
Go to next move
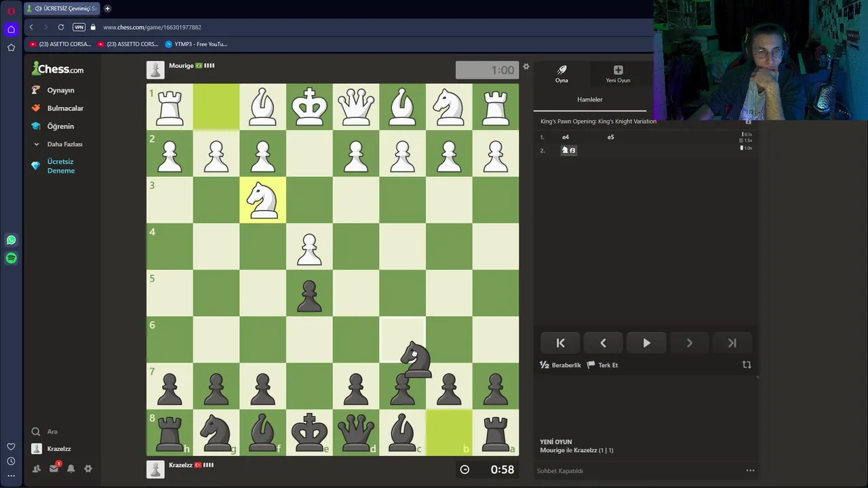(689, 343)
